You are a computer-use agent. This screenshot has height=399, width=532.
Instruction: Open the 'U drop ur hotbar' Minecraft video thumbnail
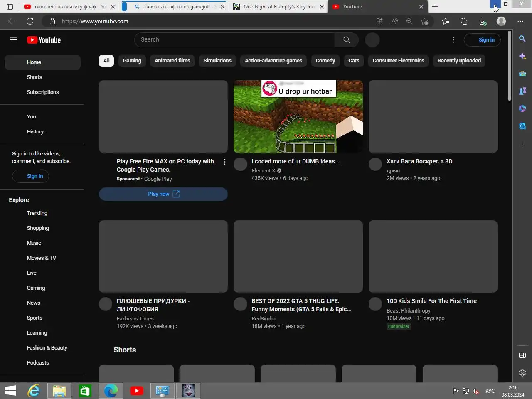click(x=298, y=117)
